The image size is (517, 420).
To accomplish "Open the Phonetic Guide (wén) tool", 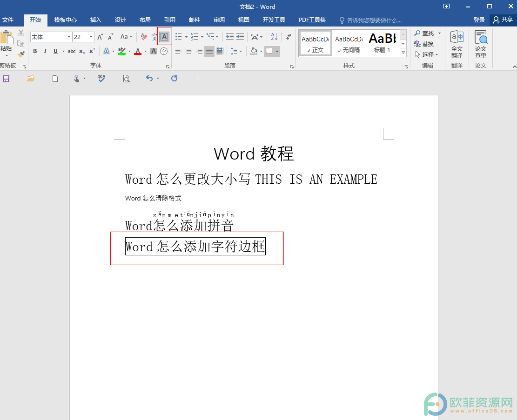I will [x=154, y=37].
